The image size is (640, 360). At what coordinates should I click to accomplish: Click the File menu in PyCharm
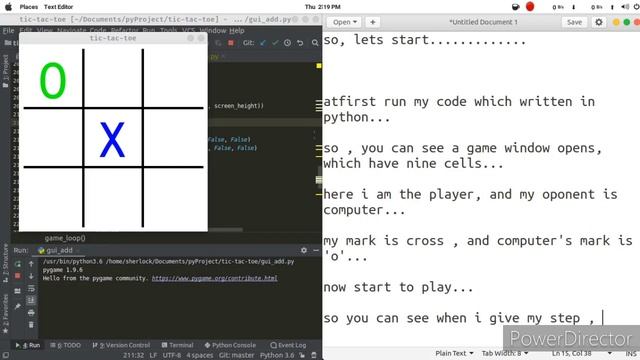(9, 31)
